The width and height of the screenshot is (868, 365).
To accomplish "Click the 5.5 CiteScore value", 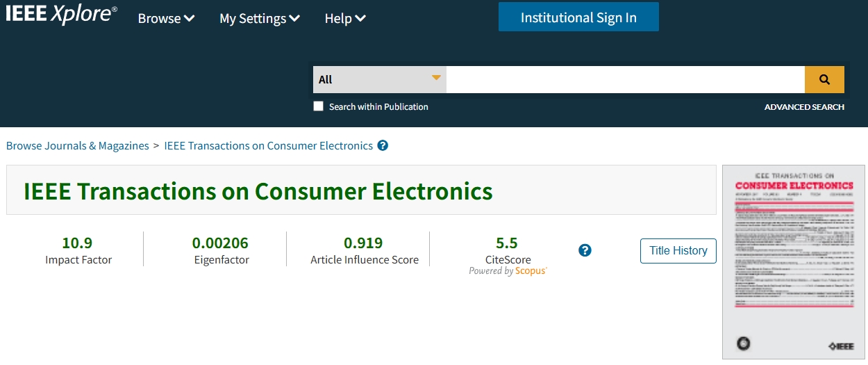I will pyautogui.click(x=507, y=243).
